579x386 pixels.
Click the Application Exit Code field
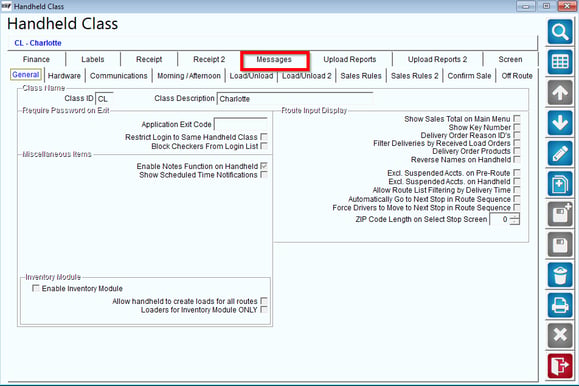click(x=241, y=124)
